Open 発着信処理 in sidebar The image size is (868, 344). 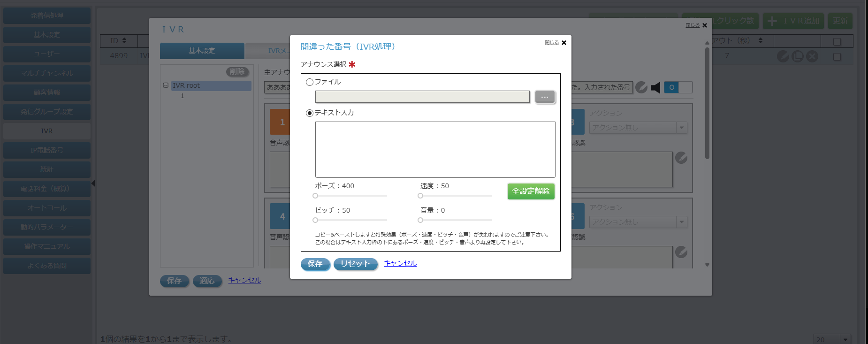click(47, 15)
